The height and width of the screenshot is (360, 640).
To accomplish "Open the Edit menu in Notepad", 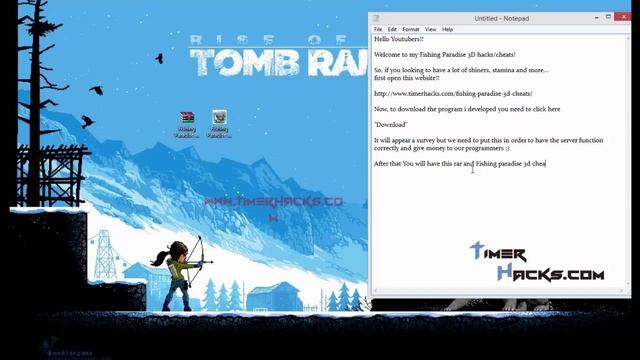I will (392, 29).
